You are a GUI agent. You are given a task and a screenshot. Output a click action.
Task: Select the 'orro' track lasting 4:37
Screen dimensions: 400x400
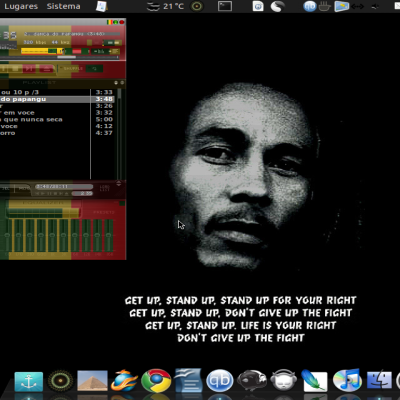click(x=57, y=133)
